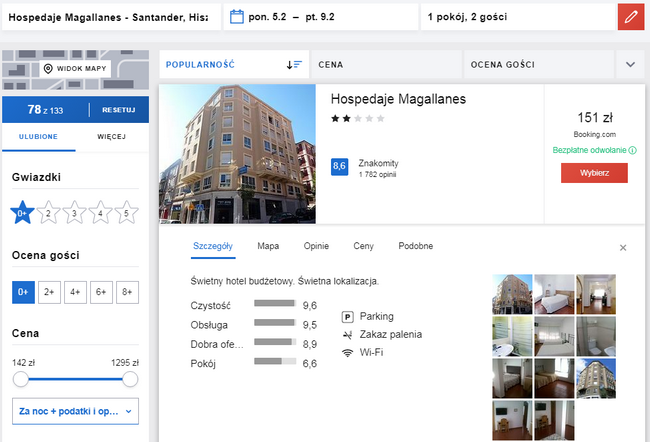Click the Czystość 9,6 rating row

254,306
